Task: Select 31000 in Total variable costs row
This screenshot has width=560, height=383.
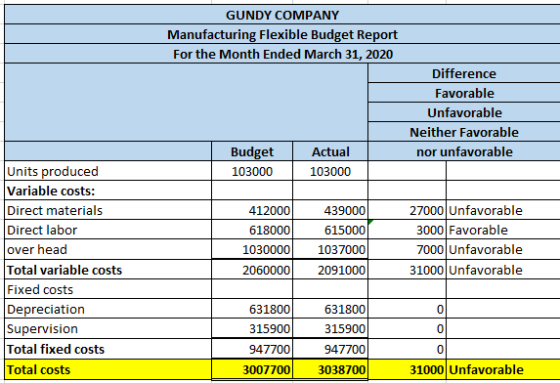Action: (x=407, y=270)
